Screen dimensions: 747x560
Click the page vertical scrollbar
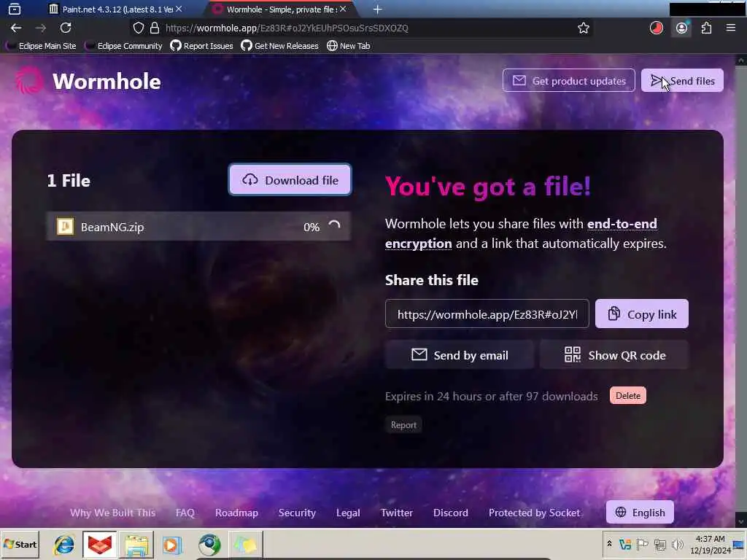tap(741, 290)
